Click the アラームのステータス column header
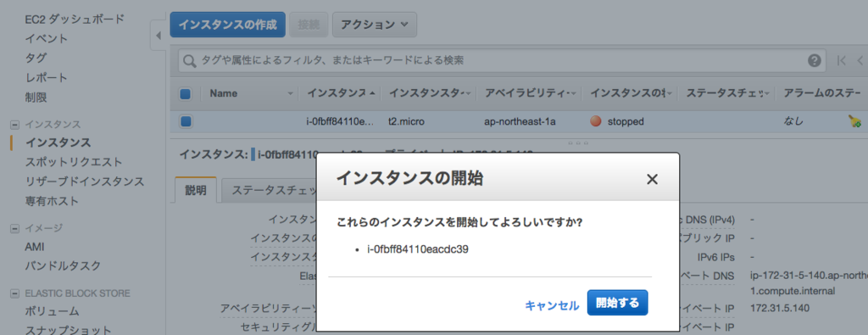868x335 pixels. point(822,93)
